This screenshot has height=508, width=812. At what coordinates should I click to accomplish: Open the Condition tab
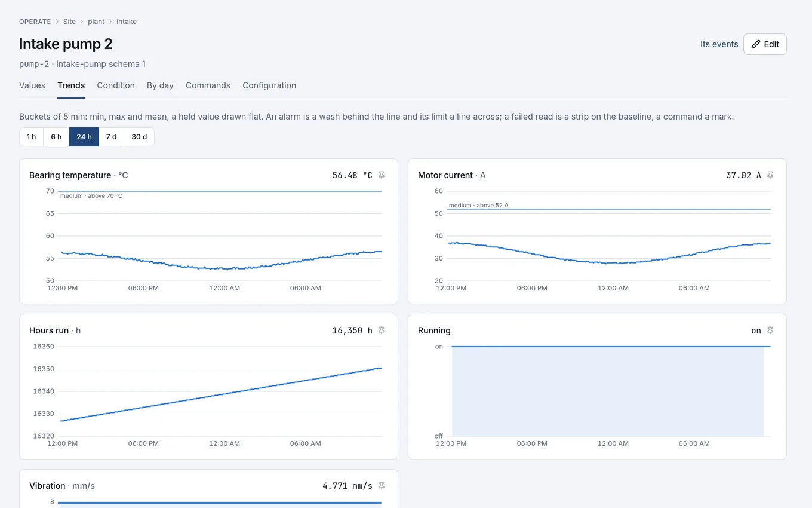tap(116, 85)
